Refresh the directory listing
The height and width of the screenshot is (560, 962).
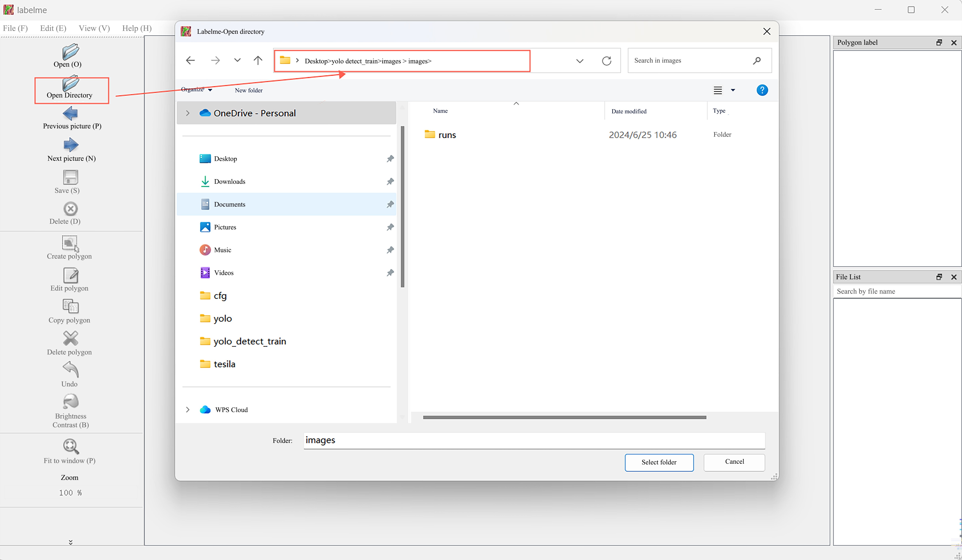pos(606,61)
